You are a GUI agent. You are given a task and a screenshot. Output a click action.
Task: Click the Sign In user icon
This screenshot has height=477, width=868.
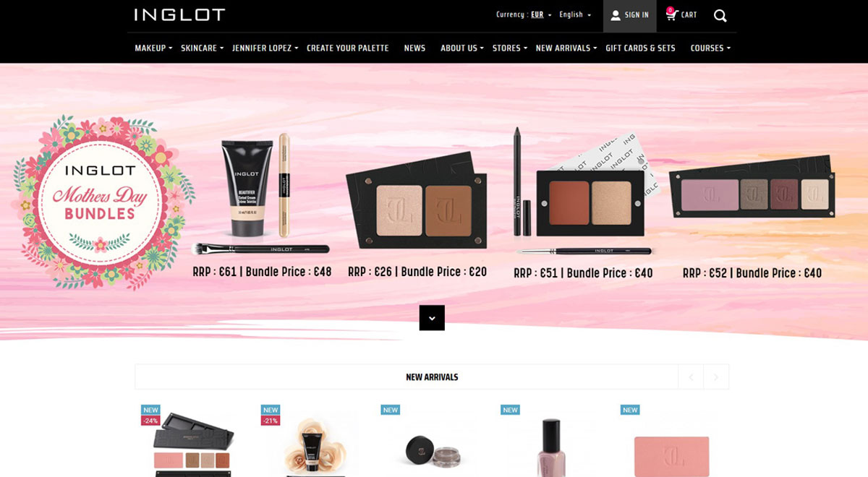point(616,15)
